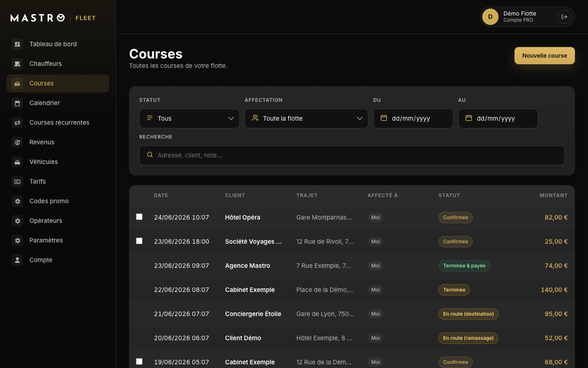Viewport: 588px width, 368px height.
Task: Click the Confirmée badge for Hôtel Opéra
Action: point(456,218)
